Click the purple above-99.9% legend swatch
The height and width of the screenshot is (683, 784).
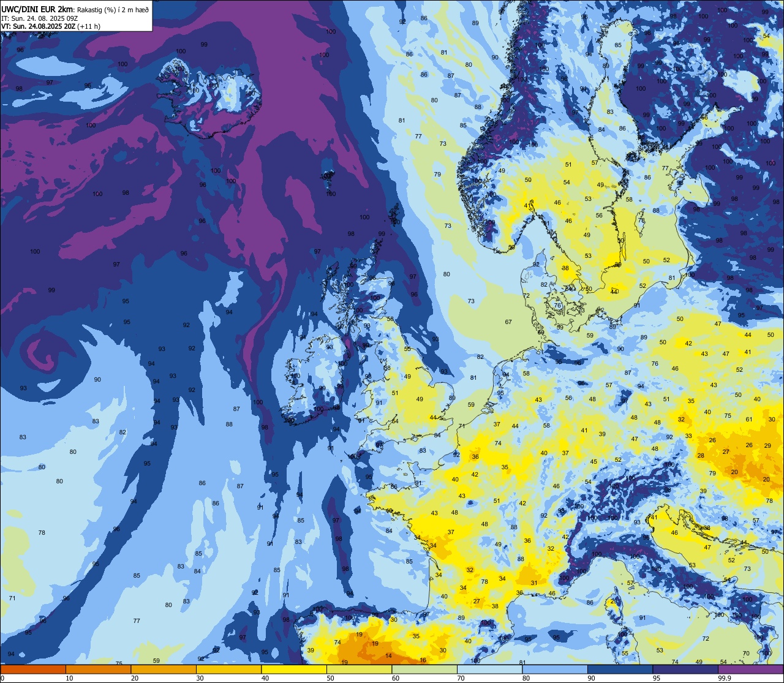[x=750, y=669]
